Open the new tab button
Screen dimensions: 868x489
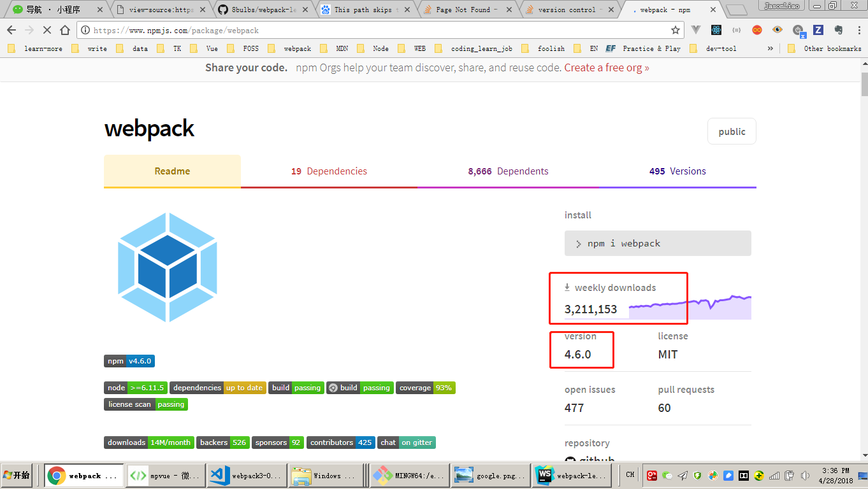click(x=736, y=10)
